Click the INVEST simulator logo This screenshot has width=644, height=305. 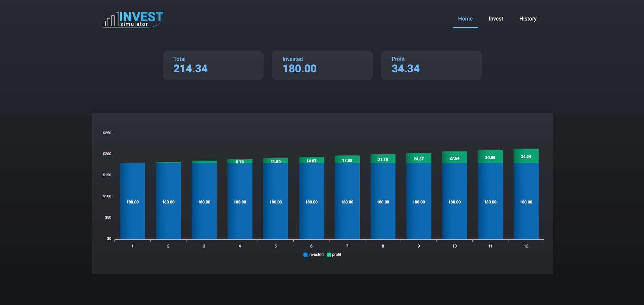pyautogui.click(x=133, y=18)
